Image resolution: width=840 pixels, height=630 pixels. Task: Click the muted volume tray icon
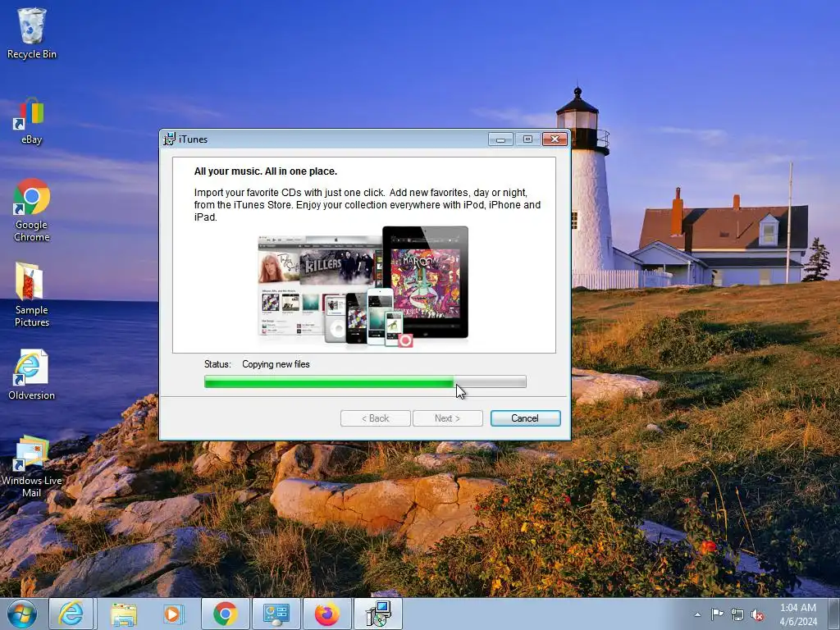tap(757, 614)
